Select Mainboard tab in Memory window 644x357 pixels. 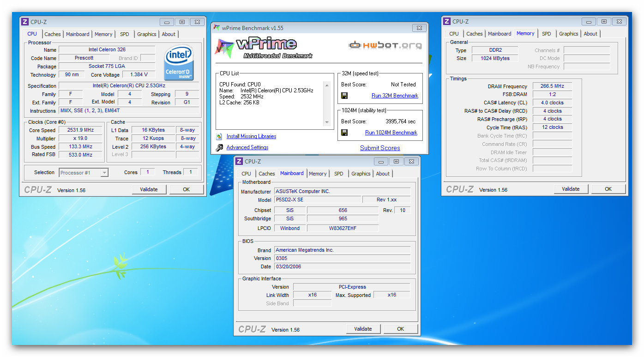pos(500,34)
